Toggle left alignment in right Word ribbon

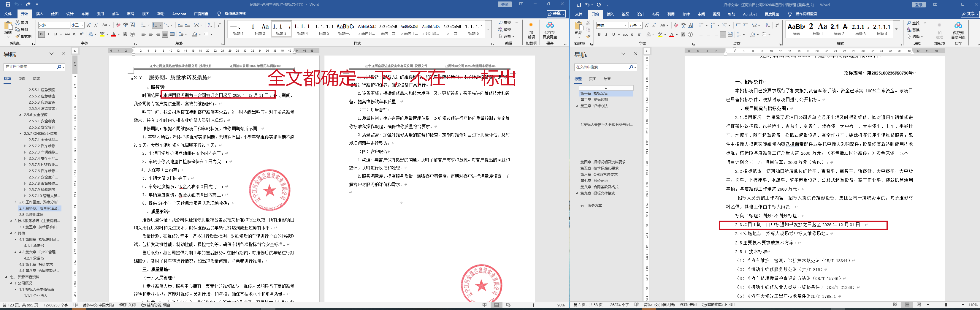702,35
